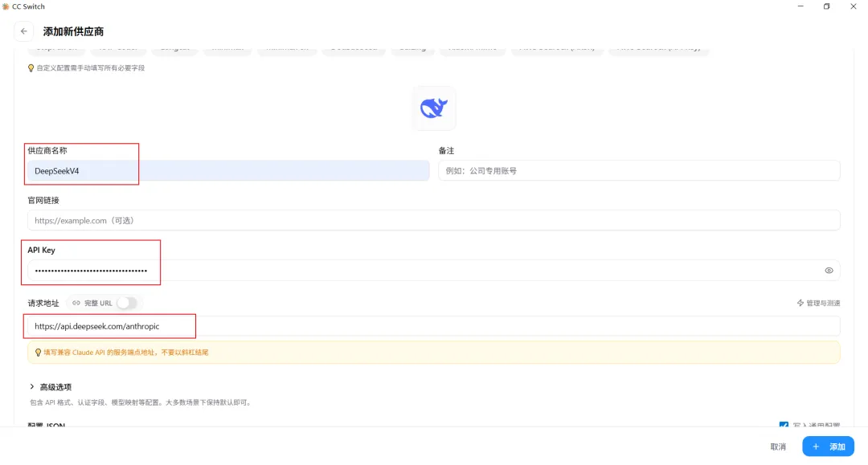The image size is (868, 465).
Task: Focus the 备注 input field
Action: [639, 171]
